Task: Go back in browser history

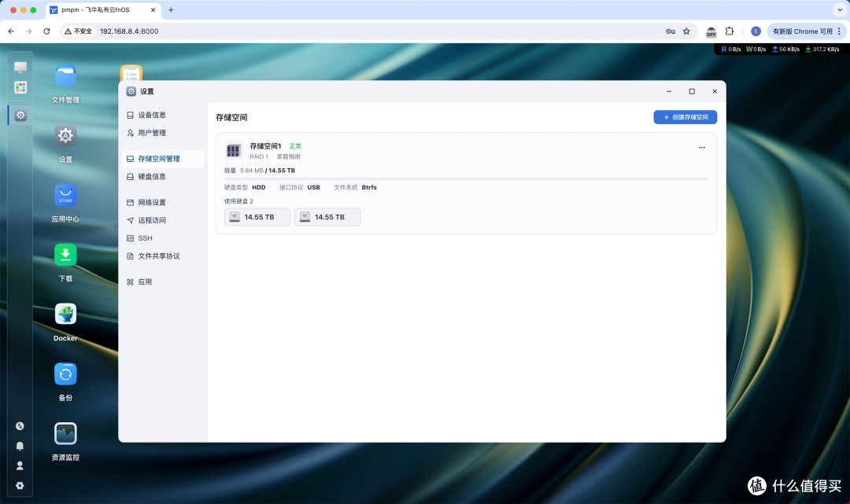Action: pyautogui.click(x=11, y=31)
